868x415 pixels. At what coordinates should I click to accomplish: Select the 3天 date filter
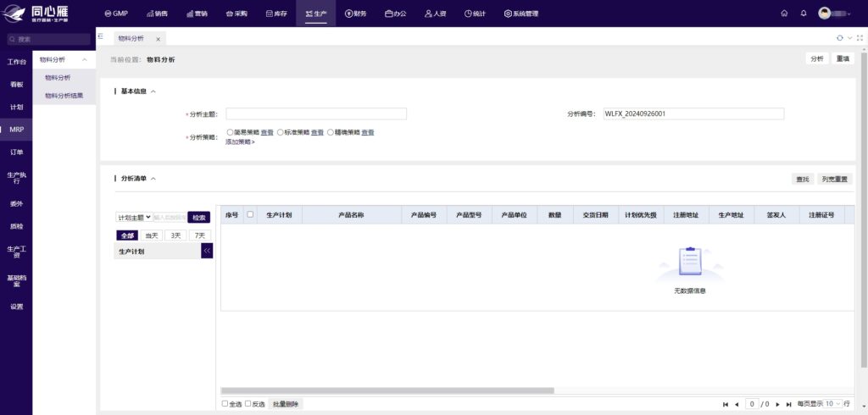pos(175,235)
